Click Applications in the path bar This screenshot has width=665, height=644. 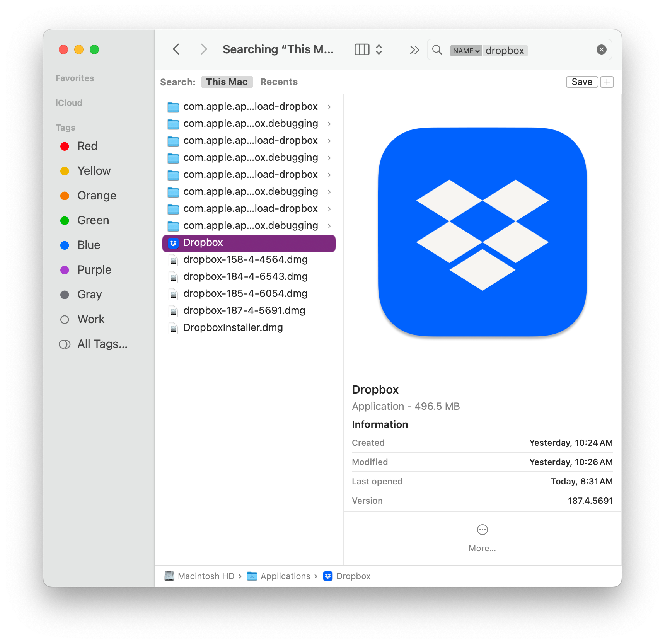click(x=279, y=576)
